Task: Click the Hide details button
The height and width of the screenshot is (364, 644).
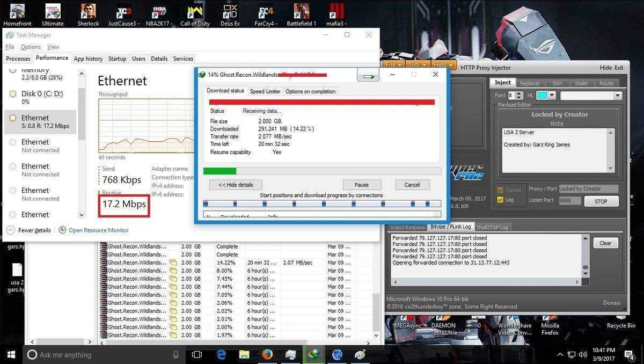Action: (x=236, y=185)
